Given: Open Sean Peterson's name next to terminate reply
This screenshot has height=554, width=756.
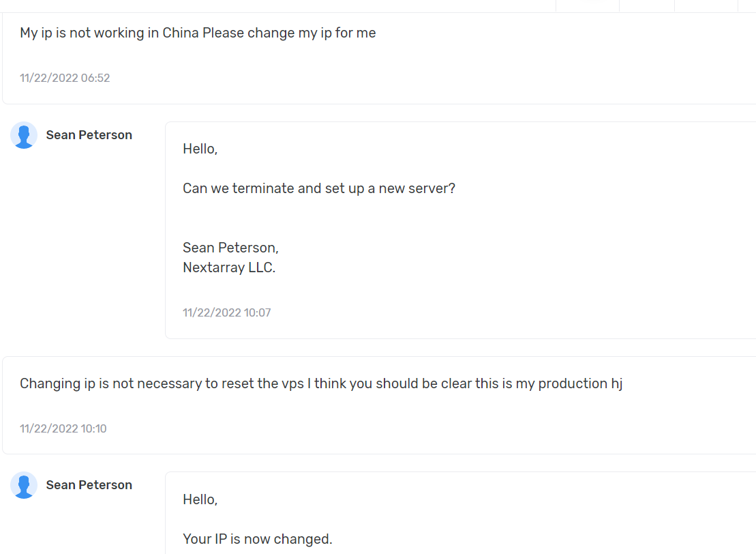Looking at the screenshot, I should coord(89,135).
